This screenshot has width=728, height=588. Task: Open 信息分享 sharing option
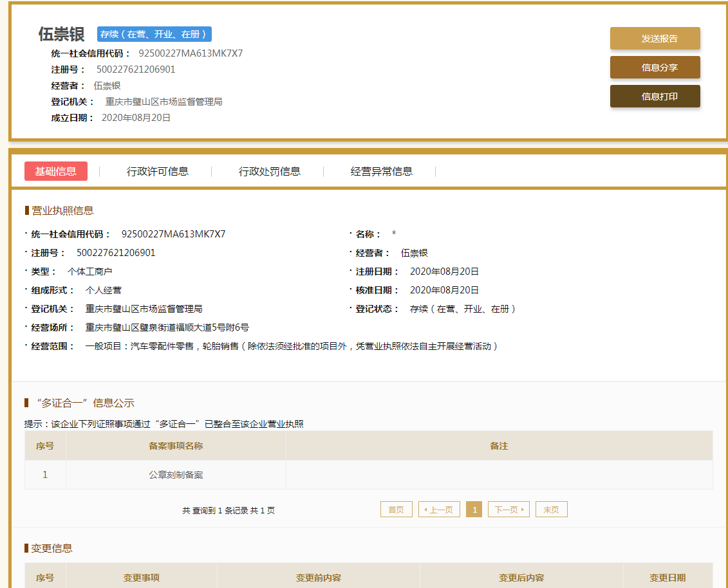coord(655,68)
